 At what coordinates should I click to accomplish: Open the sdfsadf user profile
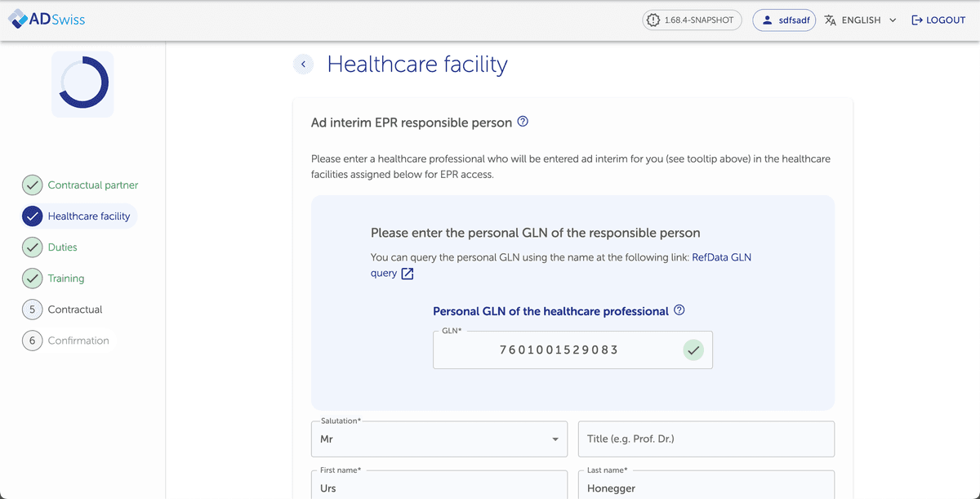click(x=784, y=20)
